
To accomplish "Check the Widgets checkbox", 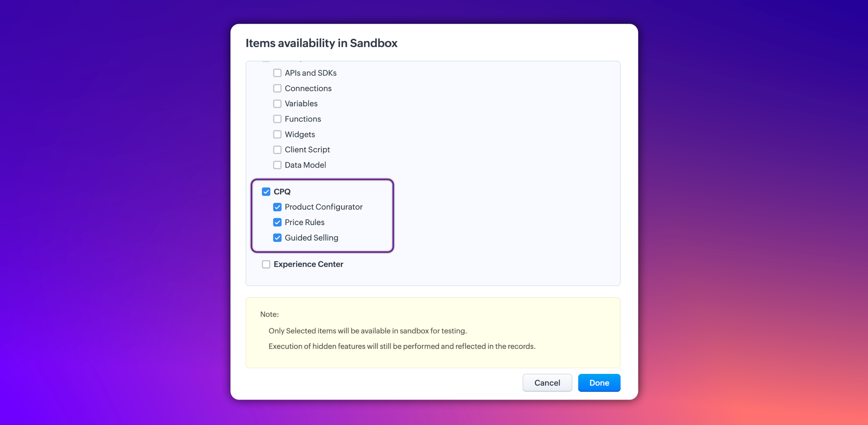I will click(x=277, y=134).
